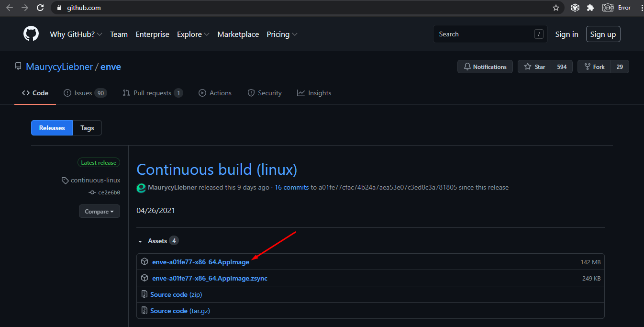This screenshot has width=644, height=327.
Task: Click the 142 MB file size text
Action: [590, 262]
